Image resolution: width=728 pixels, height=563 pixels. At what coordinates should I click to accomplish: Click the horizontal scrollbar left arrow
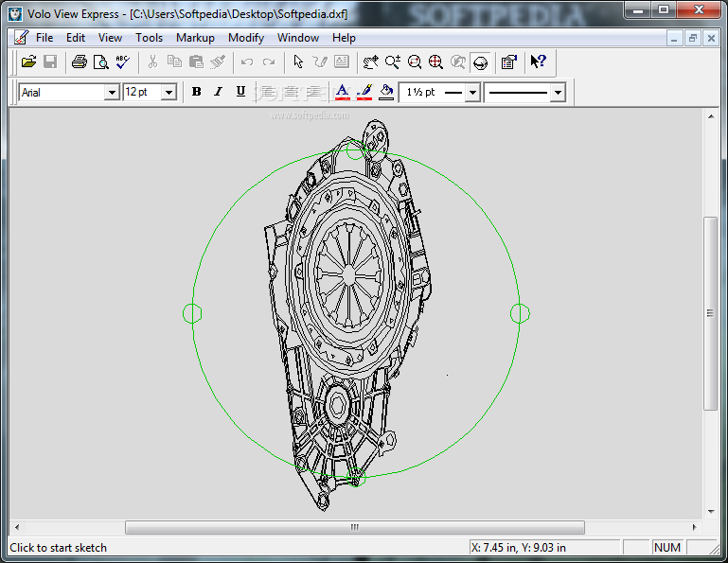pyautogui.click(x=17, y=527)
